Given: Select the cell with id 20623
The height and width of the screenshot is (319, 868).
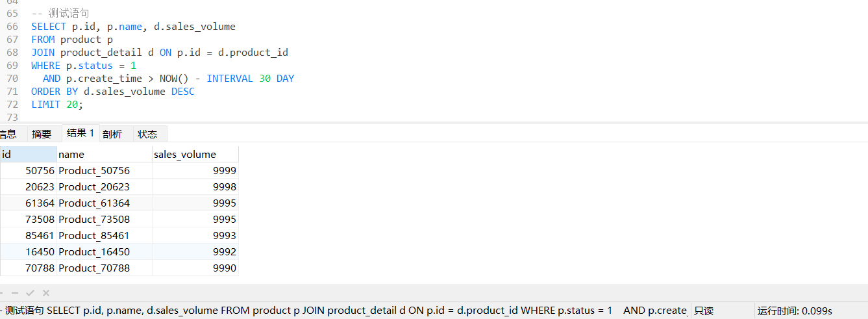Looking at the screenshot, I should [x=28, y=186].
